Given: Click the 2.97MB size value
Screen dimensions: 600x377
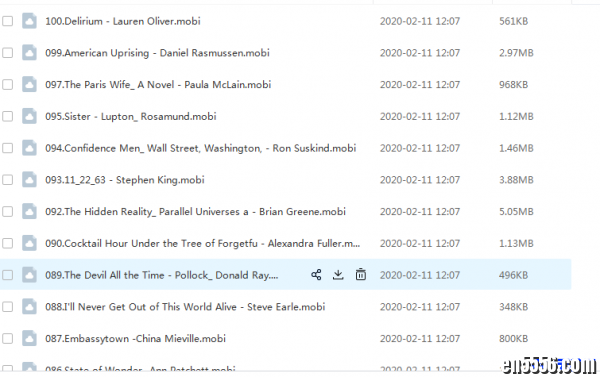Looking at the screenshot, I should click(x=516, y=53).
